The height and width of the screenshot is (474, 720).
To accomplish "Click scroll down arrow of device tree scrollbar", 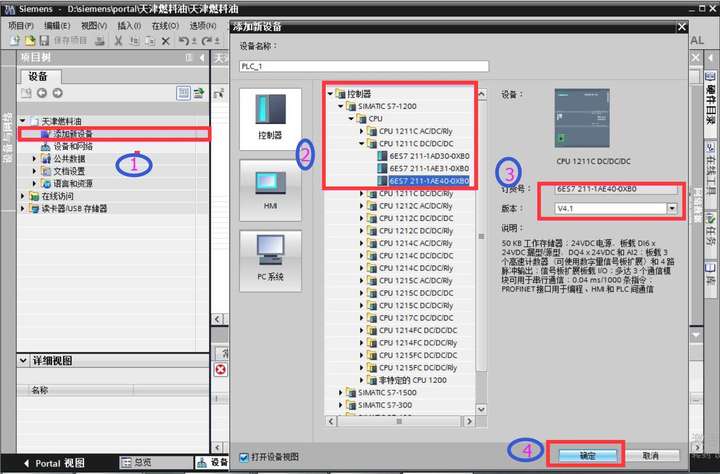I will 481,409.
